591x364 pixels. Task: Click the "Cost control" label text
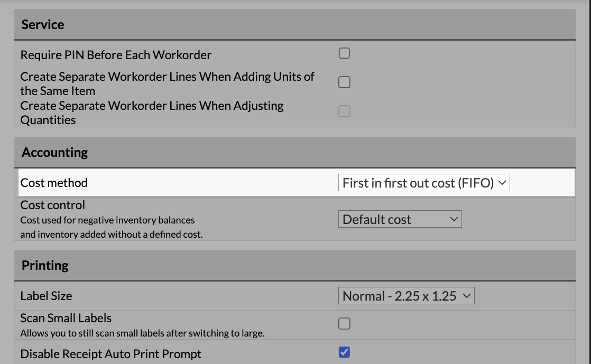pos(53,205)
